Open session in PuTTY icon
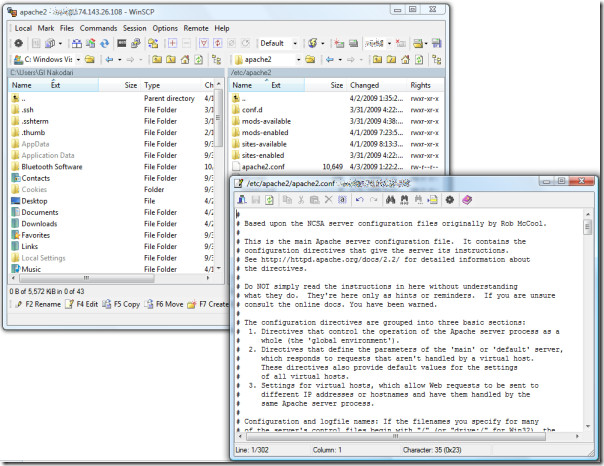604x466 pixels. tap(136, 43)
